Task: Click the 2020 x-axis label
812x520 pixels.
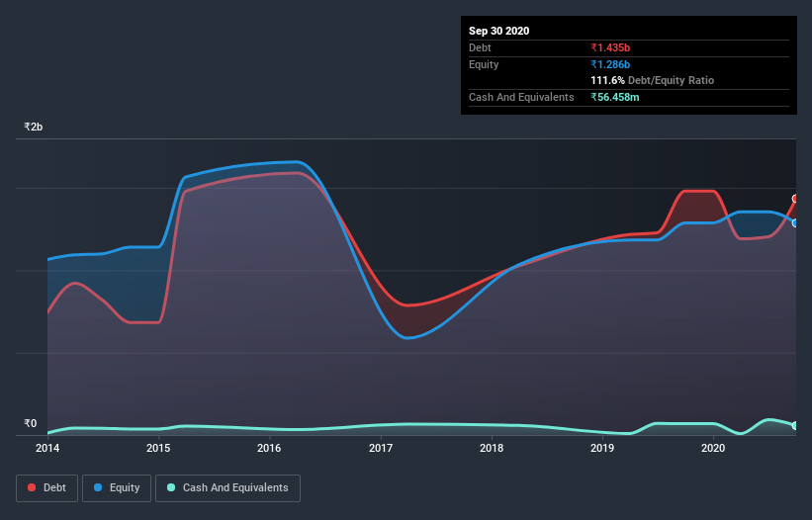Action: [x=713, y=448]
